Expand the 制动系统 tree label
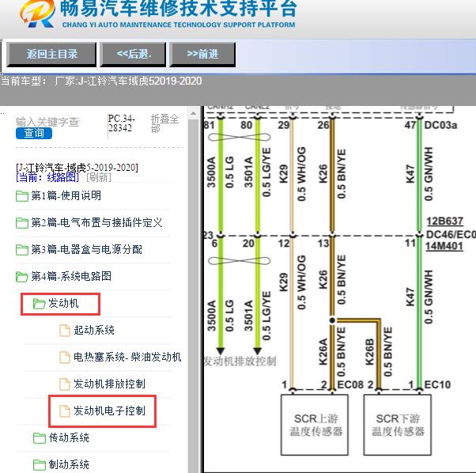 (x=69, y=464)
